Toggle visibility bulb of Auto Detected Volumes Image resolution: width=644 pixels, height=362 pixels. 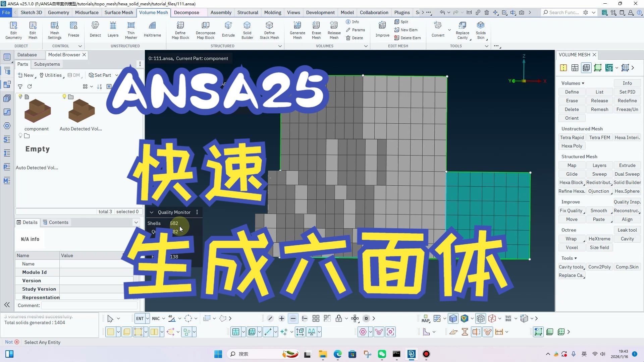coord(64,97)
